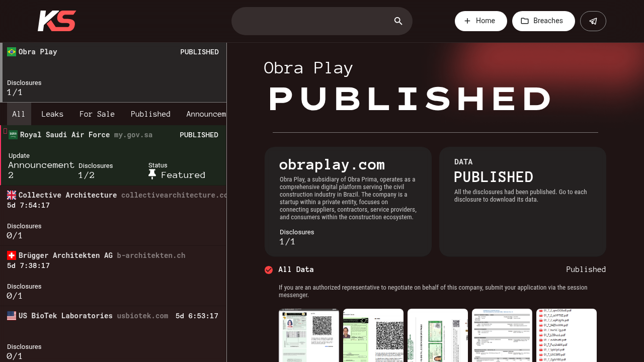Open the second green document thumbnail

(373, 335)
